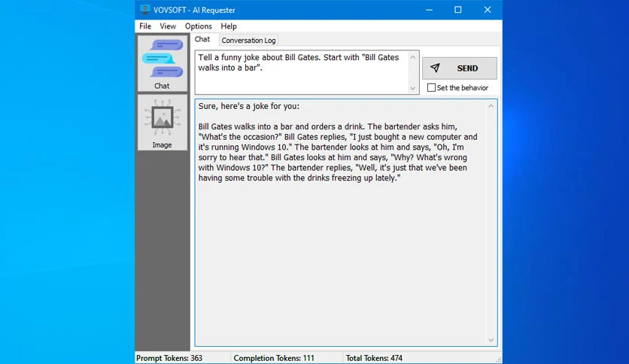This screenshot has height=364, width=629.
Task: Click the response area scroll up arrow
Action: pyautogui.click(x=491, y=106)
